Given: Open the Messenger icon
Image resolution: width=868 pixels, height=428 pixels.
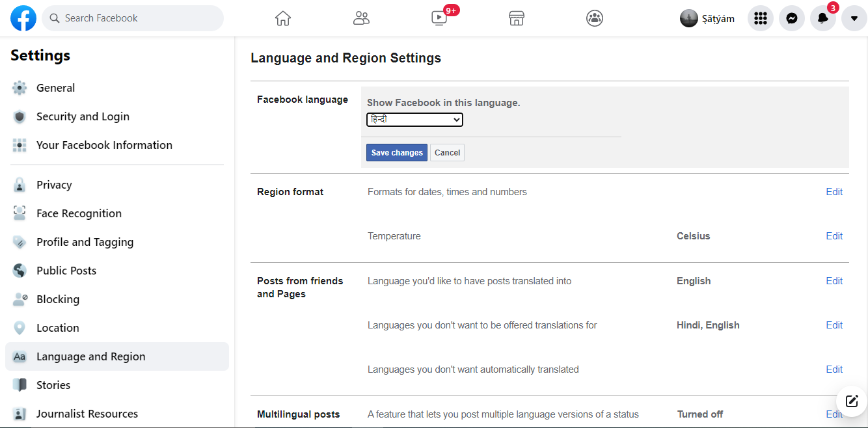Looking at the screenshot, I should [792, 18].
